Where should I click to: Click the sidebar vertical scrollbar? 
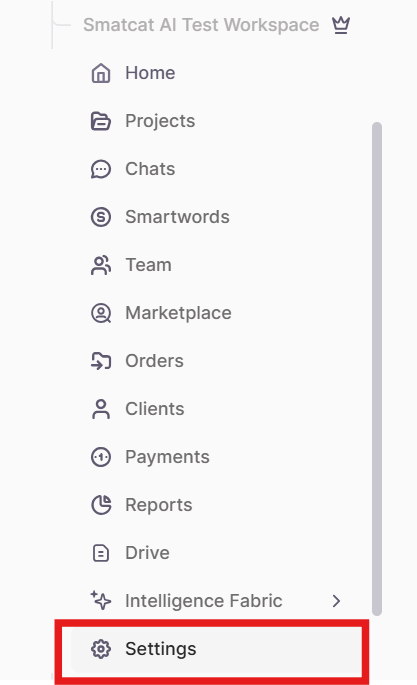(377, 369)
